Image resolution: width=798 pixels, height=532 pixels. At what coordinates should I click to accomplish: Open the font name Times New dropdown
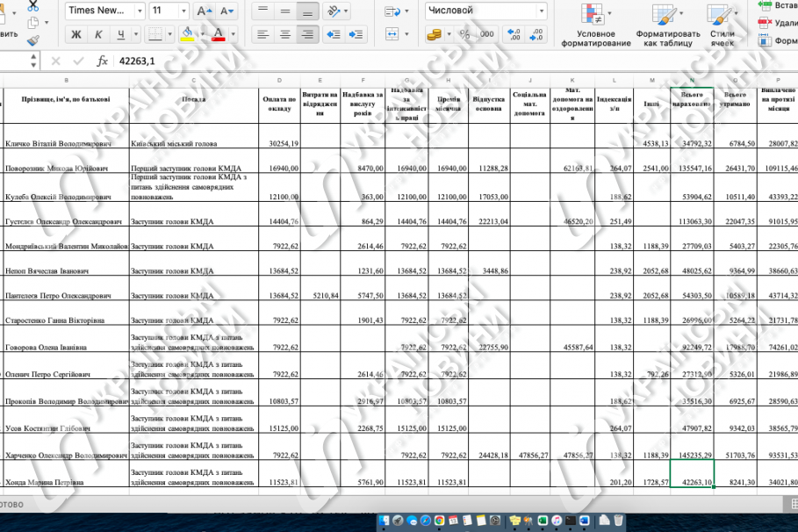(140, 11)
